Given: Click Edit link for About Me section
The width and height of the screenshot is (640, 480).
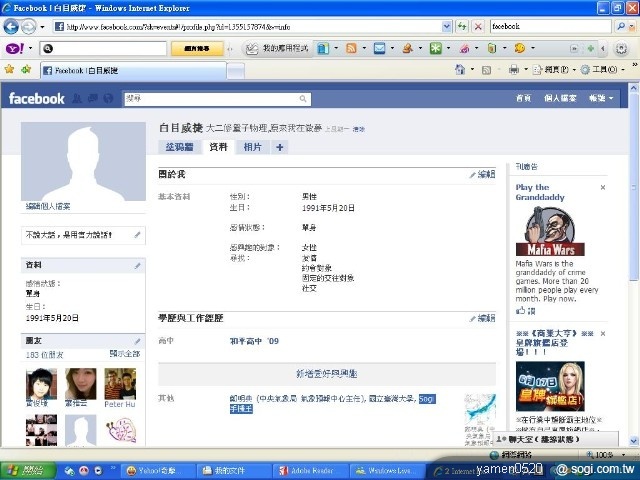Looking at the screenshot, I should point(482,174).
